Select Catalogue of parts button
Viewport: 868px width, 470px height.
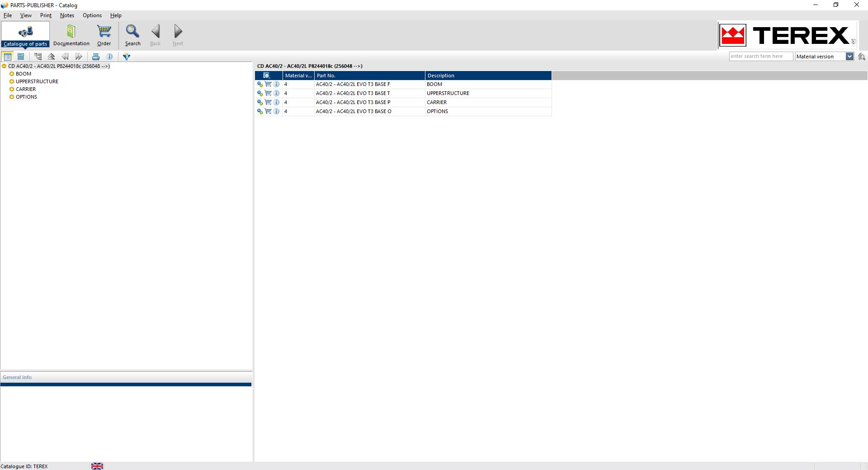click(x=25, y=35)
